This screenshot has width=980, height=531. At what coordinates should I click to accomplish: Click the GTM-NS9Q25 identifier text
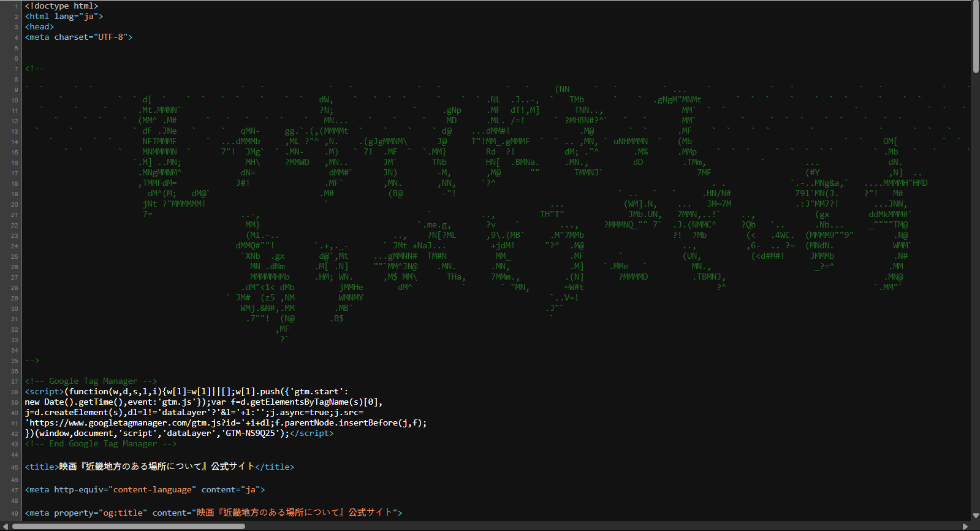(x=250, y=434)
